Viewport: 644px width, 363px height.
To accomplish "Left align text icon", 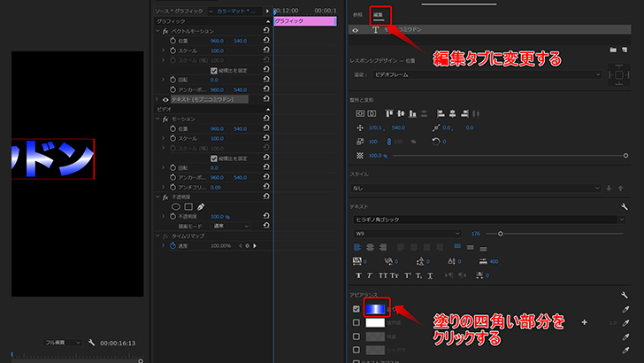I will pyautogui.click(x=357, y=247).
